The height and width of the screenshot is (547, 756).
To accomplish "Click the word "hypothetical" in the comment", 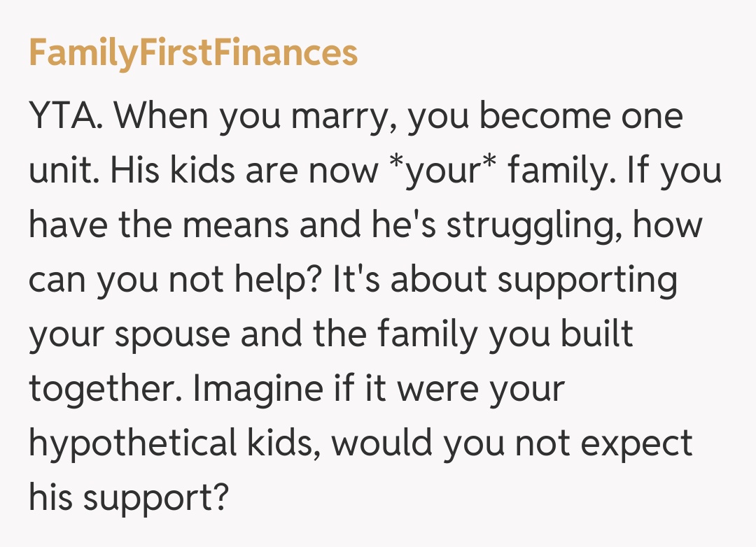I will pyautogui.click(x=133, y=444).
